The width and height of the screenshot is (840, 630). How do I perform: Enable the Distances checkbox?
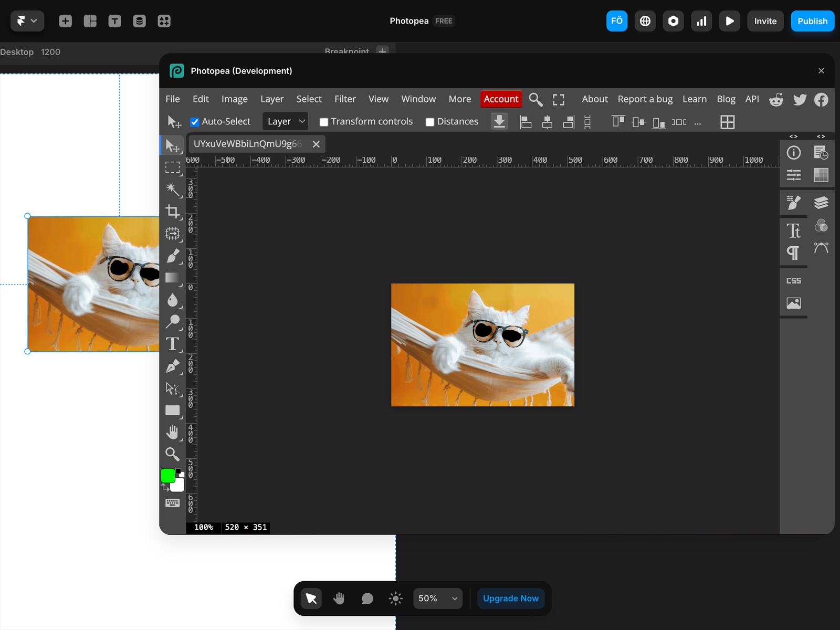point(430,122)
